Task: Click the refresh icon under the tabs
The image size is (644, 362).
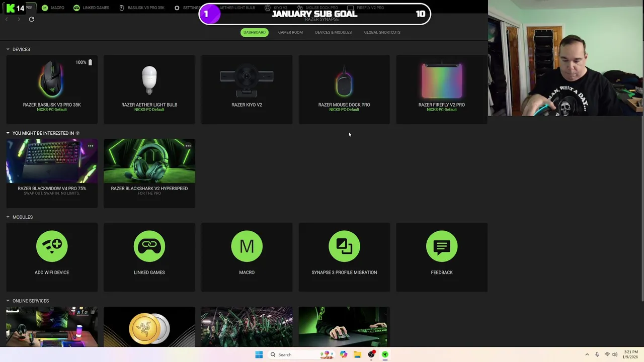Action: [x=31, y=19]
